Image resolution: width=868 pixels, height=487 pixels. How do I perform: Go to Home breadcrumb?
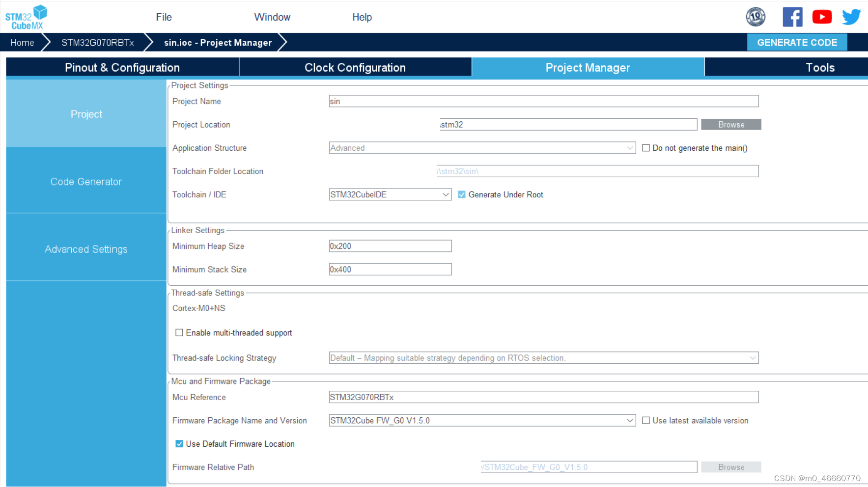[x=22, y=43]
